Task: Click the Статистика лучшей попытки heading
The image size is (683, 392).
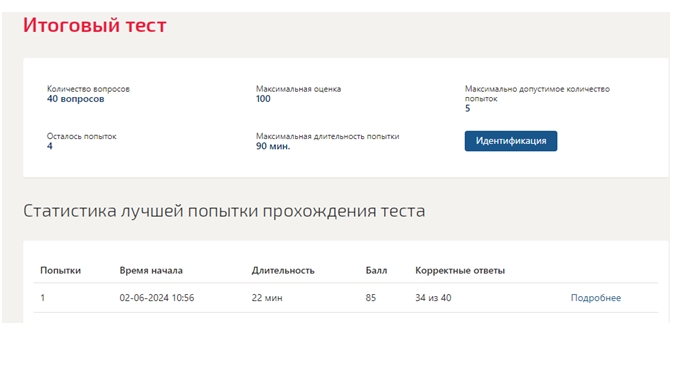Action: (224, 211)
